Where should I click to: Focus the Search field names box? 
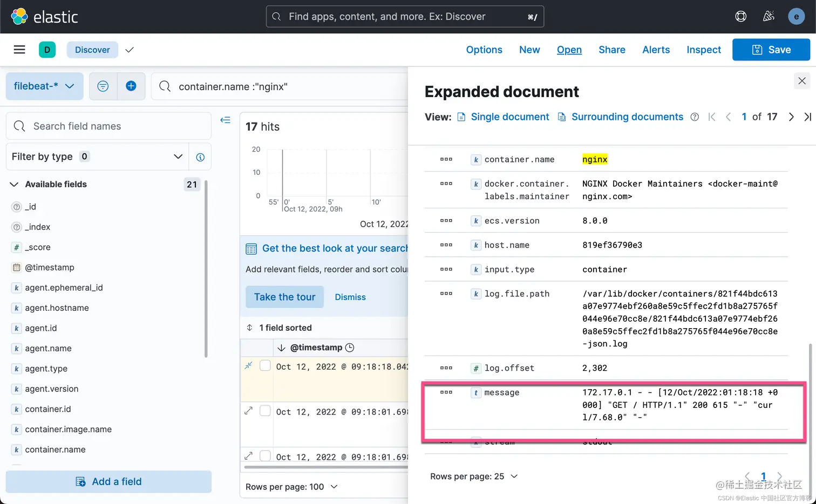[x=108, y=126]
